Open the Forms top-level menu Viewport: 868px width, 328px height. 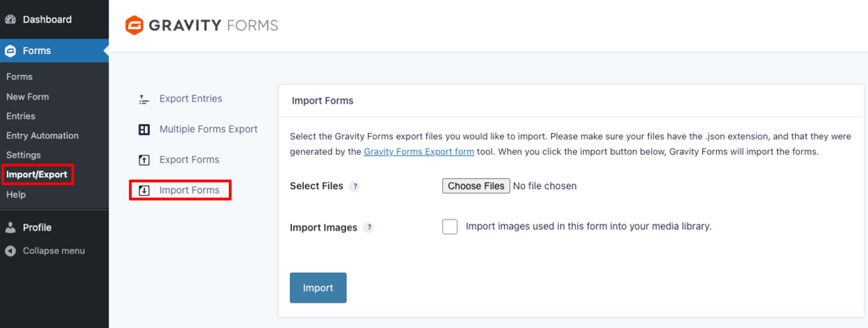(x=36, y=50)
